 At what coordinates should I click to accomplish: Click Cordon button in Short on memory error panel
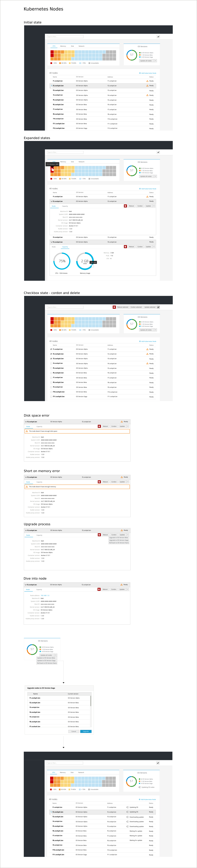coord(114,482)
